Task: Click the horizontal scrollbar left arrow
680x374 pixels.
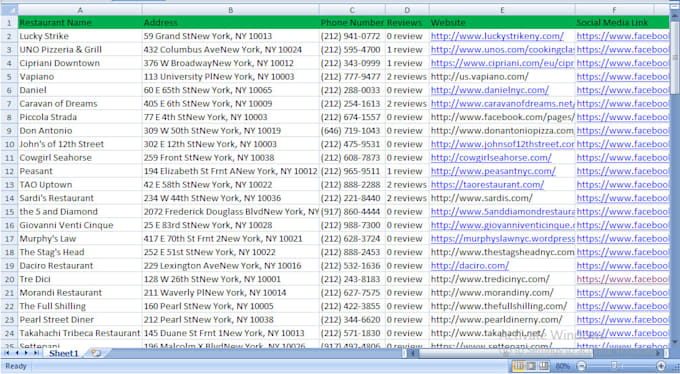Action: (x=413, y=354)
